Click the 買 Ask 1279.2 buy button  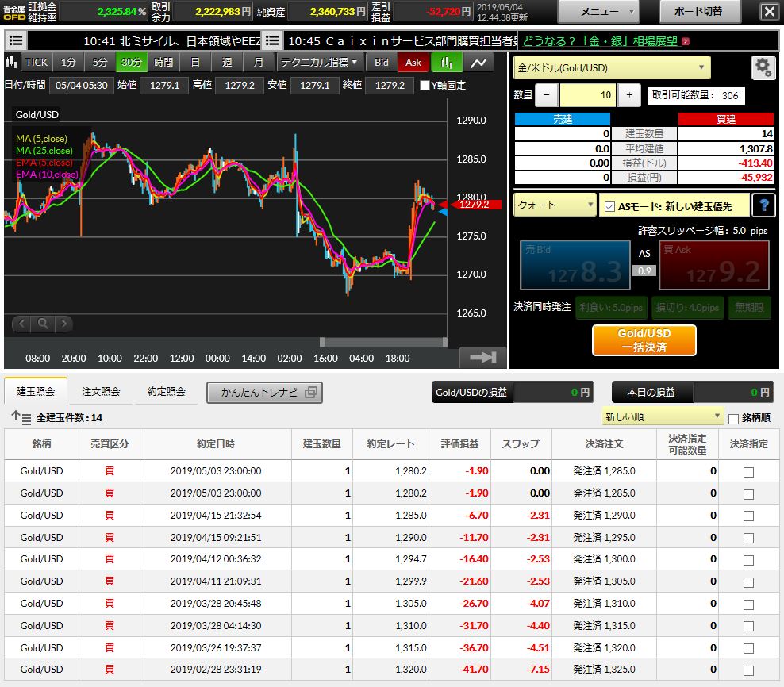point(714,265)
